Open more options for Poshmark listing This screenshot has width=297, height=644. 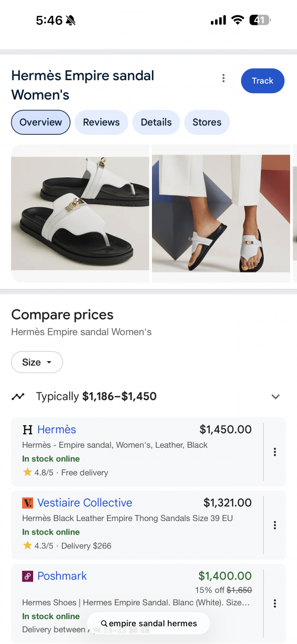(275, 603)
